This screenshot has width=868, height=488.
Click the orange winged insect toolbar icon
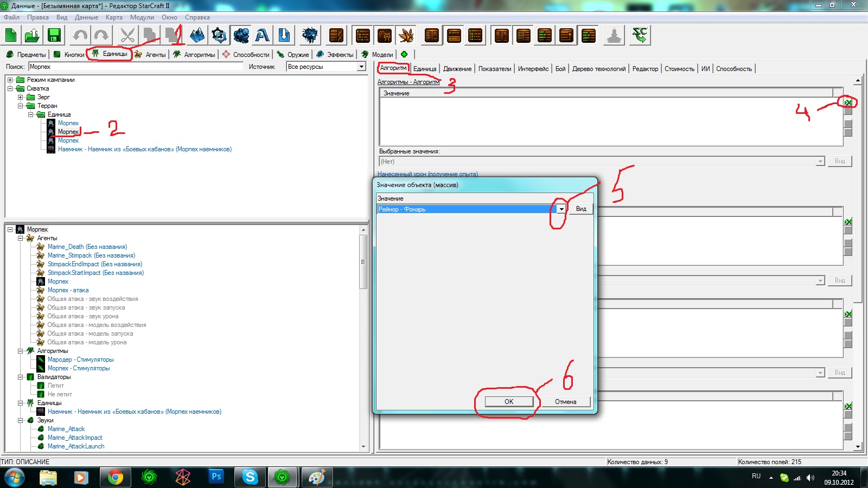click(x=406, y=36)
